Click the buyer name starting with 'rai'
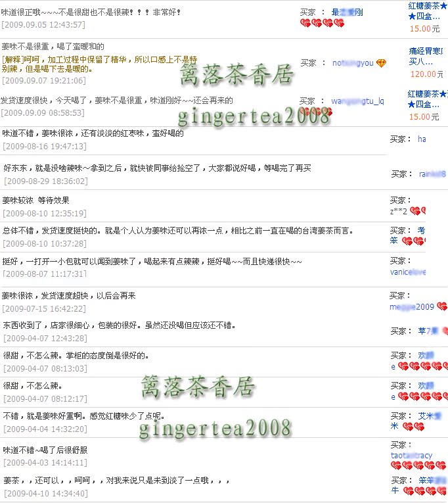Image resolution: width=448 pixels, height=503 pixels. pos(432,174)
